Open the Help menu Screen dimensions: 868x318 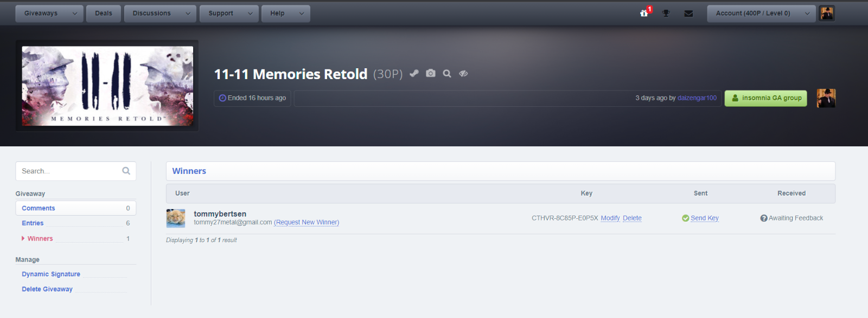tap(277, 14)
